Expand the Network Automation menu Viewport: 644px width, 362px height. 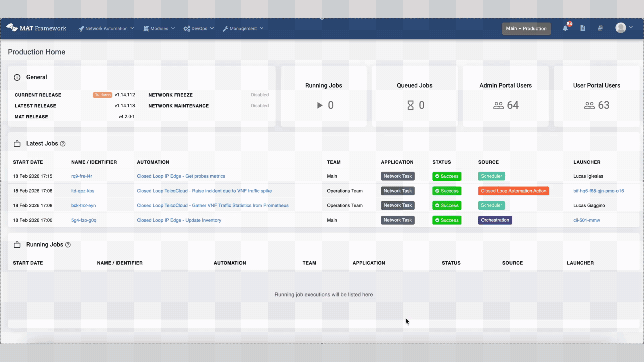pos(106,28)
